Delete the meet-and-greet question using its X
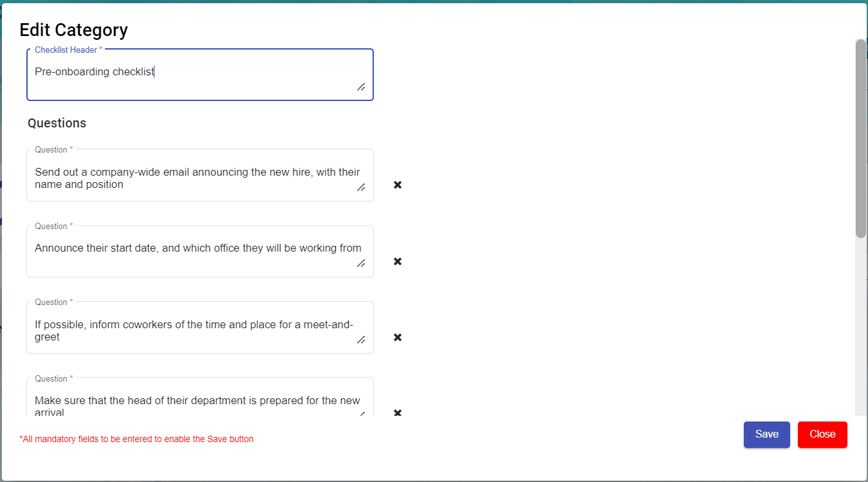The height and width of the screenshot is (482, 868). pos(398,338)
